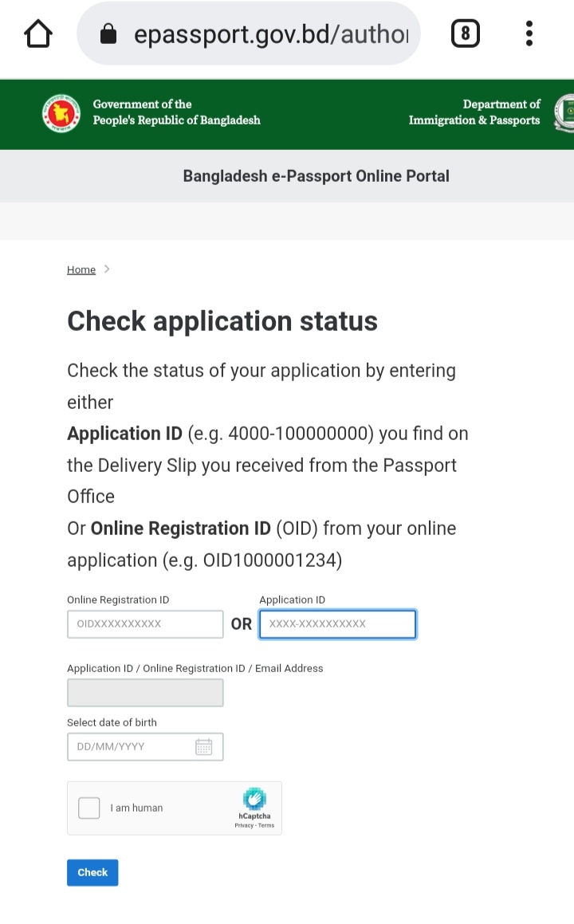Open the date of birth calendar icon

click(203, 747)
